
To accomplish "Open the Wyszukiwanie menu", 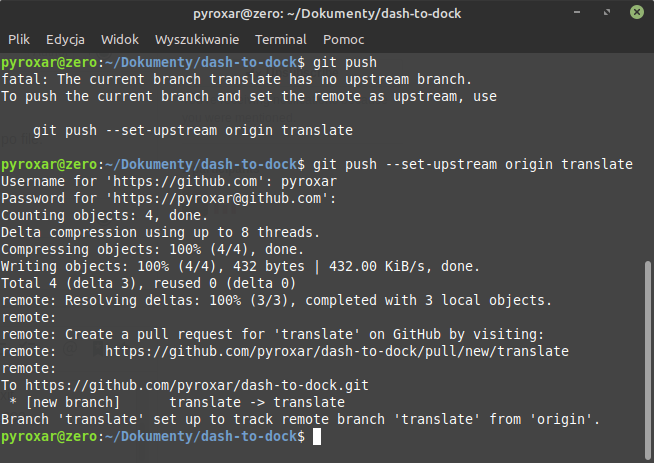I will click(197, 40).
